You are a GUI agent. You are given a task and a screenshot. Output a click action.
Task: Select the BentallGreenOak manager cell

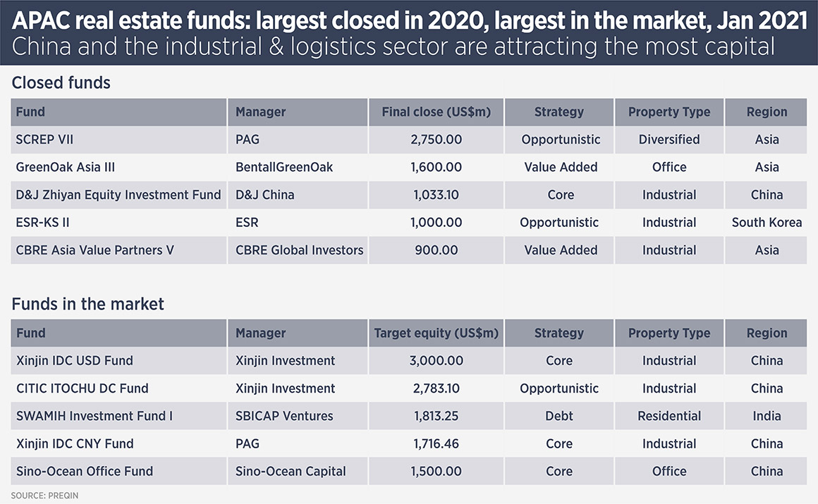[284, 167]
